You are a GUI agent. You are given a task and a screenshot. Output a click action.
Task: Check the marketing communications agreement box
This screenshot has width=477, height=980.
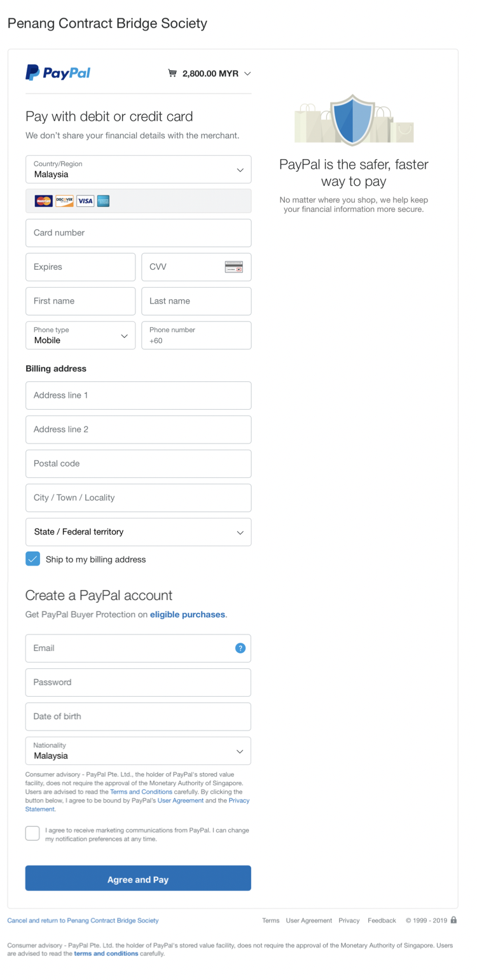coord(33,832)
